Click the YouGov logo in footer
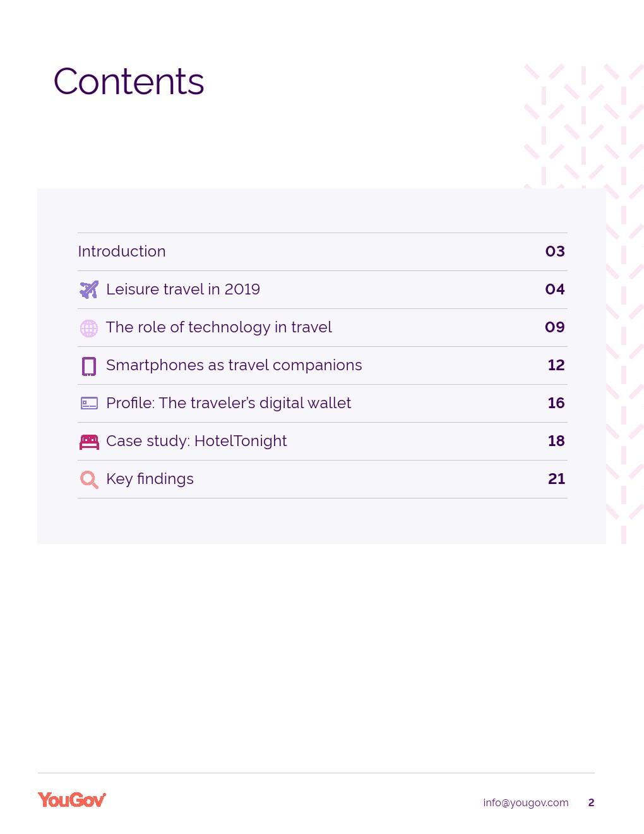This screenshot has height=834, width=644. pos(72,800)
